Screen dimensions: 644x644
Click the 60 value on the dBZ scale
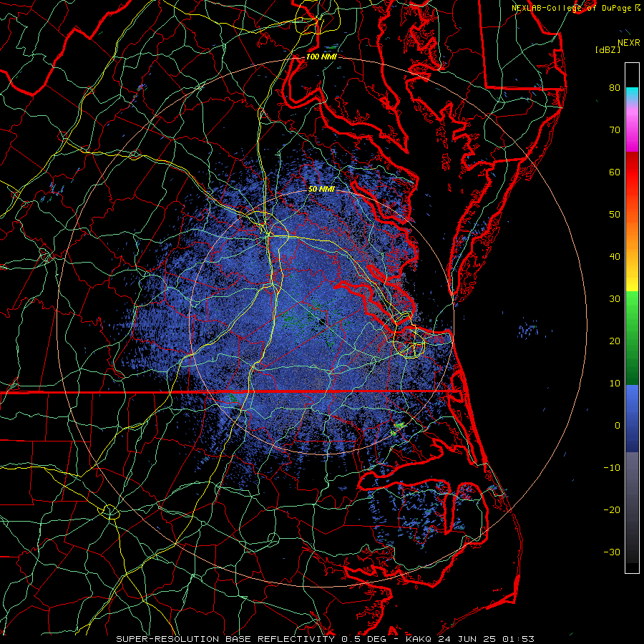click(x=615, y=172)
